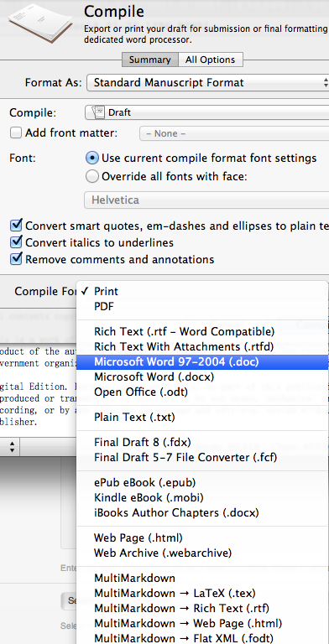Open the Format As dropdown
This screenshot has height=644, width=329.
[x=207, y=82]
